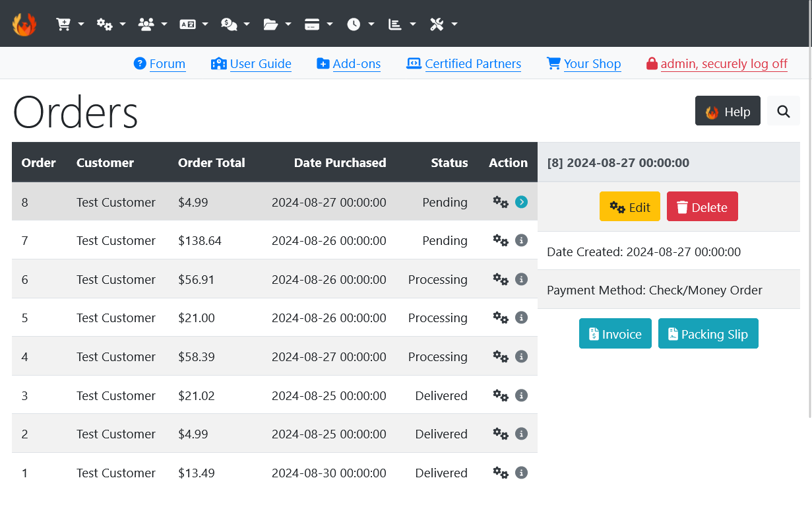Select the order 3 table row
The height and width of the screenshot is (507, 812).
[x=264, y=395]
